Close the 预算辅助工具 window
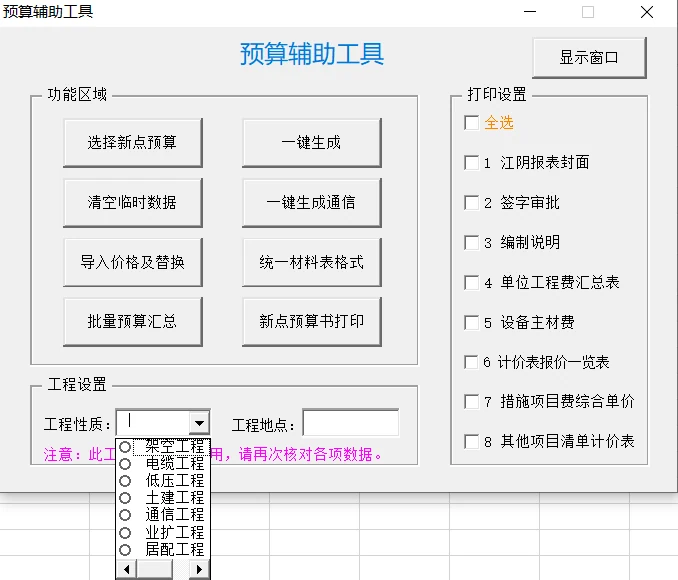Screen dimensions: 678x580 click(647, 12)
